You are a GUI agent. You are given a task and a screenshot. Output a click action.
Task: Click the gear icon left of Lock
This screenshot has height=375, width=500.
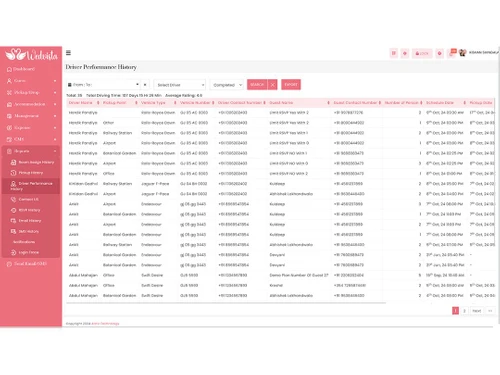pos(405,53)
